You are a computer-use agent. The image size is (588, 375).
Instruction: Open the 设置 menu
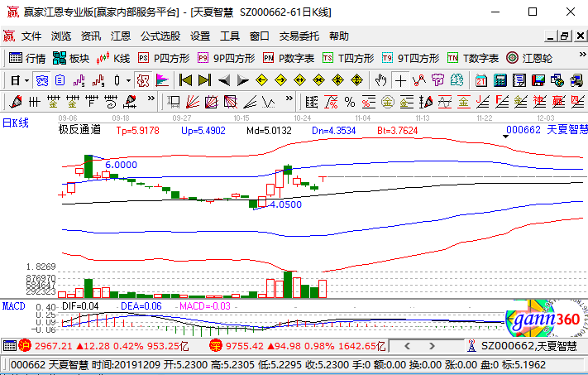[200, 36]
